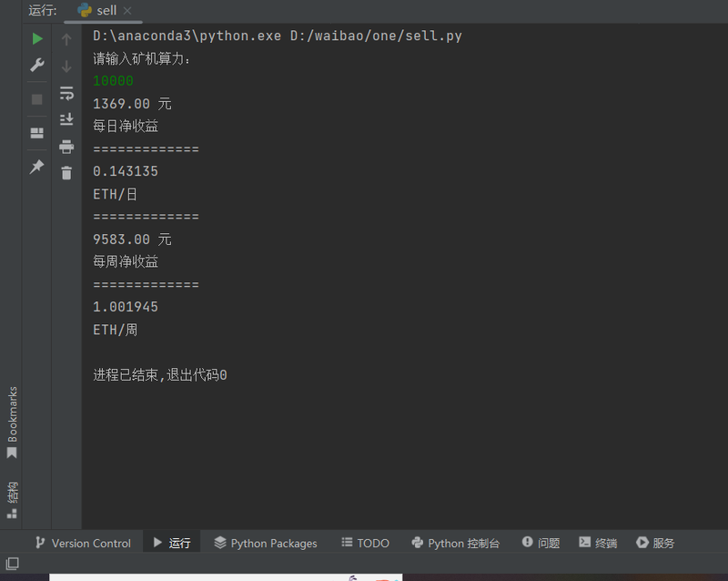Click the 每日净收益 output line
728x581 pixels.
pos(126,126)
